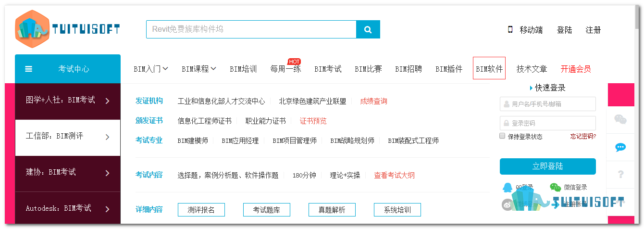
Task: Click the 移动端 link
Action: [531, 30]
